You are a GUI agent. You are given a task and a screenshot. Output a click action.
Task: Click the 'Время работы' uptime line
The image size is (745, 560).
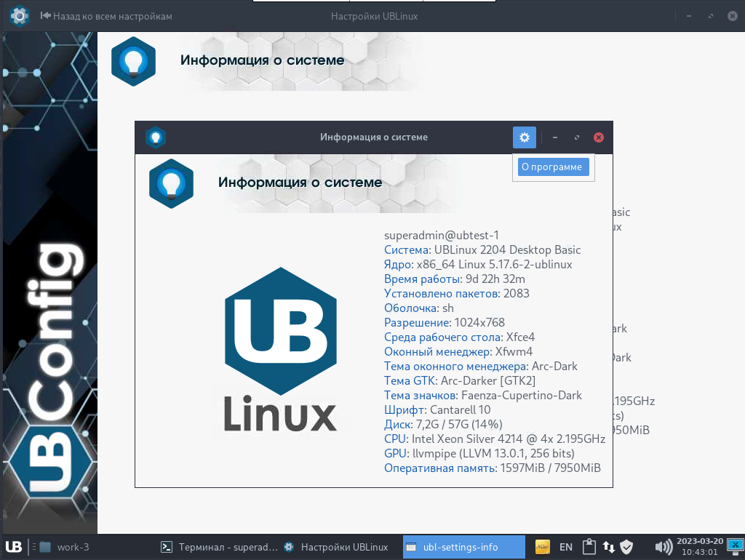click(x=455, y=279)
